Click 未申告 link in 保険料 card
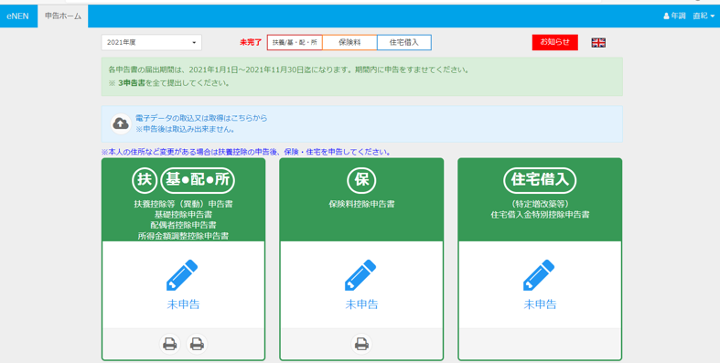This screenshot has height=364, width=720. [x=361, y=304]
